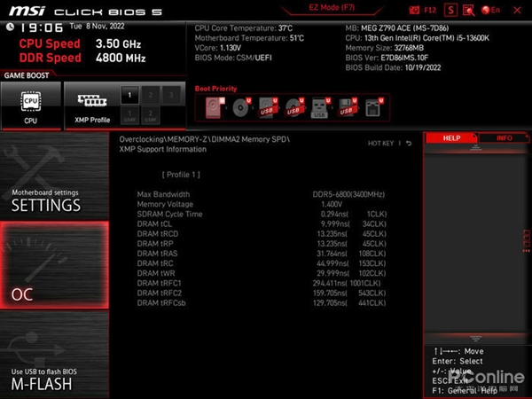
Task: Select the DRAM tCL row label
Action: [154, 224]
